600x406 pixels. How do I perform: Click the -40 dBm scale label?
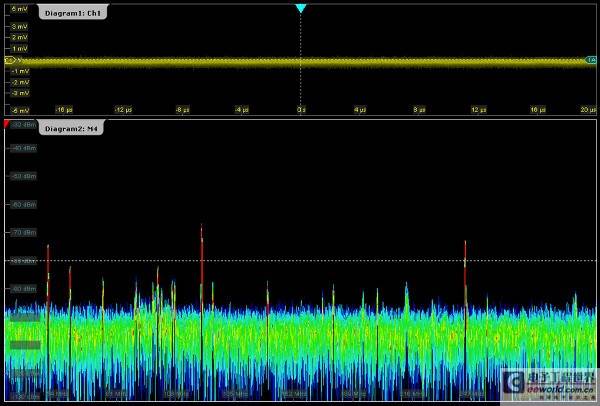24,148
